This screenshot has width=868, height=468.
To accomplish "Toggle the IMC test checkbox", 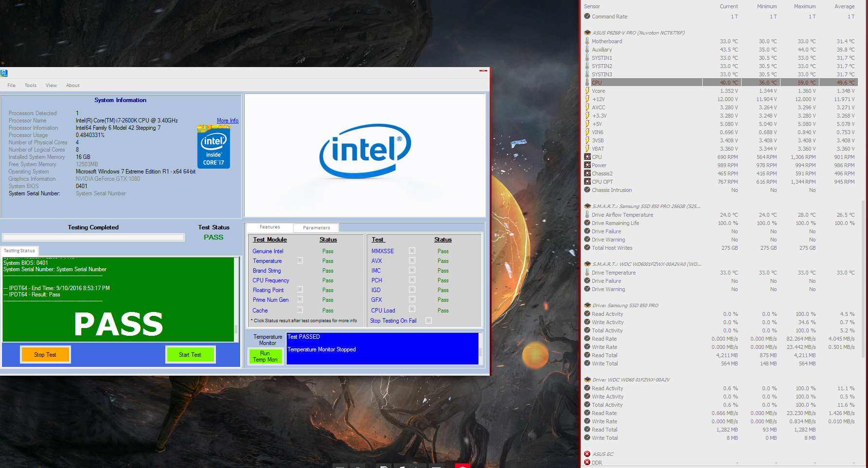I will pos(412,270).
